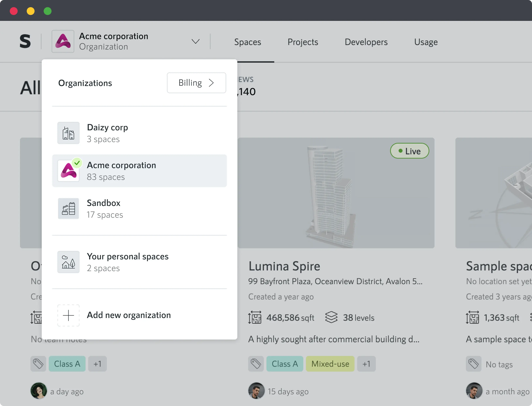532x406 pixels.
Task: Click the Lumina Spire building thumbnail
Action: (x=336, y=193)
